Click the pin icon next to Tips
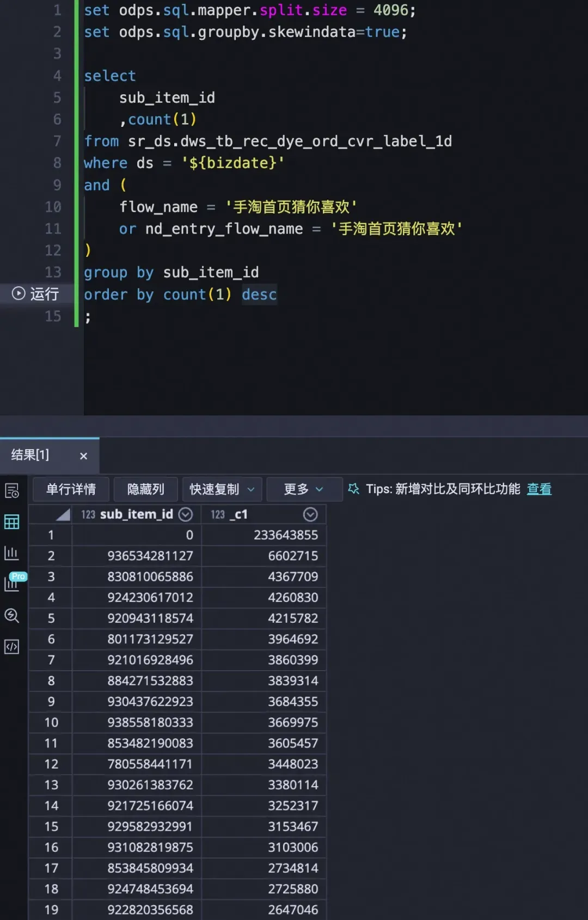 354,489
